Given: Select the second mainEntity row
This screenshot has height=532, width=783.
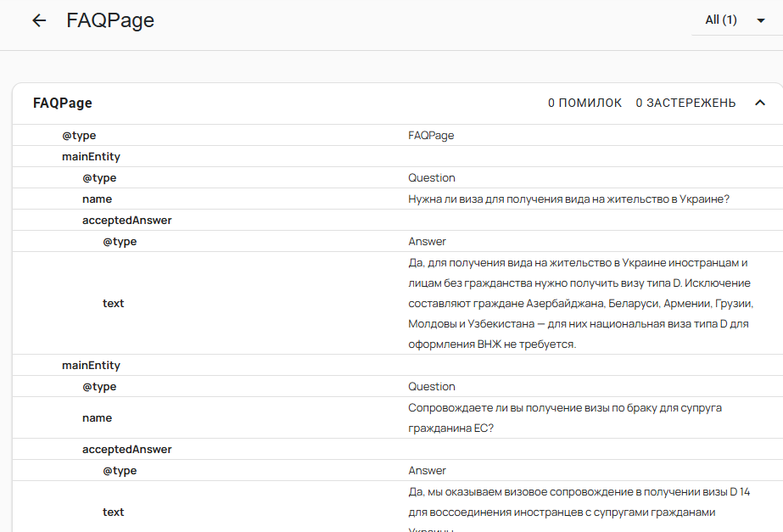Looking at the screenshot, I should [x=398, y=365].
